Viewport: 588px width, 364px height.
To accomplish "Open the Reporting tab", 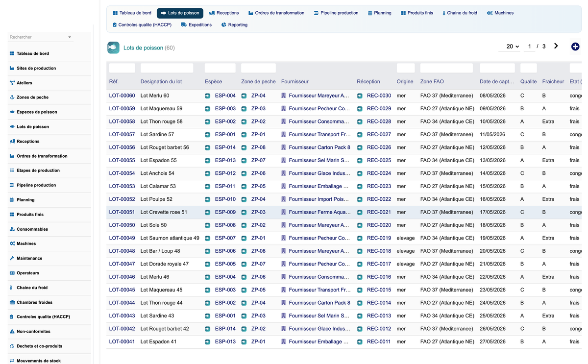I will coord(235,25).
